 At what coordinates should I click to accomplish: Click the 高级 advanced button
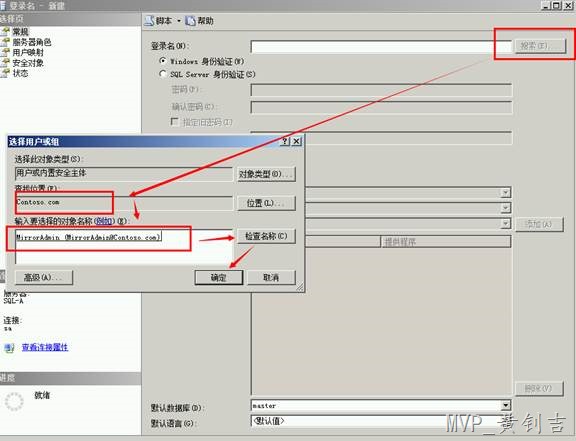pyautogui.click(x=44, y=277)
